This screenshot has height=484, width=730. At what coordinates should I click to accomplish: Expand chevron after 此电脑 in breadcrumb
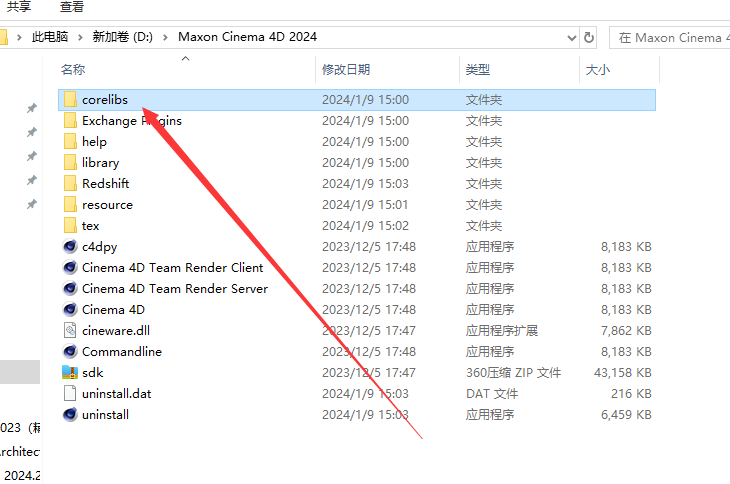(x=80, y=37)
